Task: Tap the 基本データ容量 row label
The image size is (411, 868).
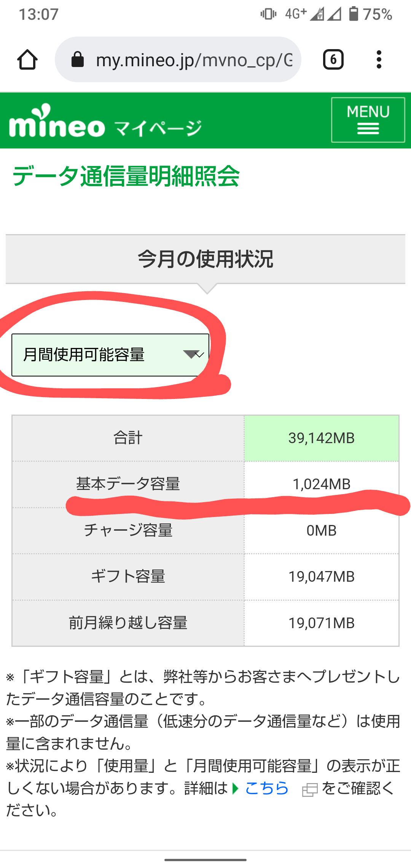Action: coord(128,483)
